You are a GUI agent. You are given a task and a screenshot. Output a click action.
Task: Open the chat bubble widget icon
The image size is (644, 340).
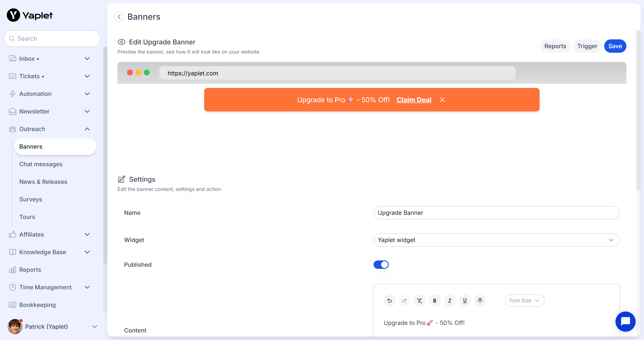coord(625,321)
